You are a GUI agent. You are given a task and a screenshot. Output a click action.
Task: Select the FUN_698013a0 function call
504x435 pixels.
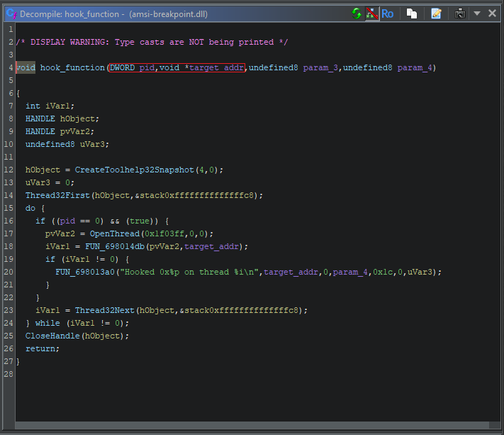point(85,272)
